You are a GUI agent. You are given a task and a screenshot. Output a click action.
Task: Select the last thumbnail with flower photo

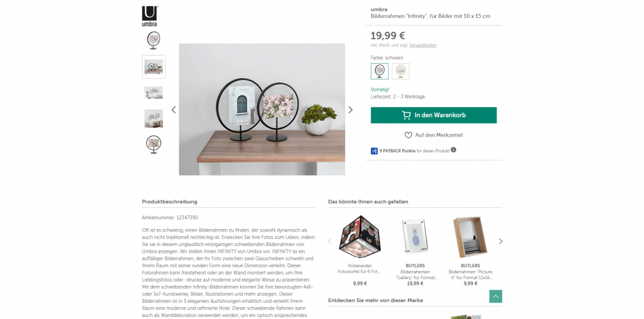click(x=154, y=145)
